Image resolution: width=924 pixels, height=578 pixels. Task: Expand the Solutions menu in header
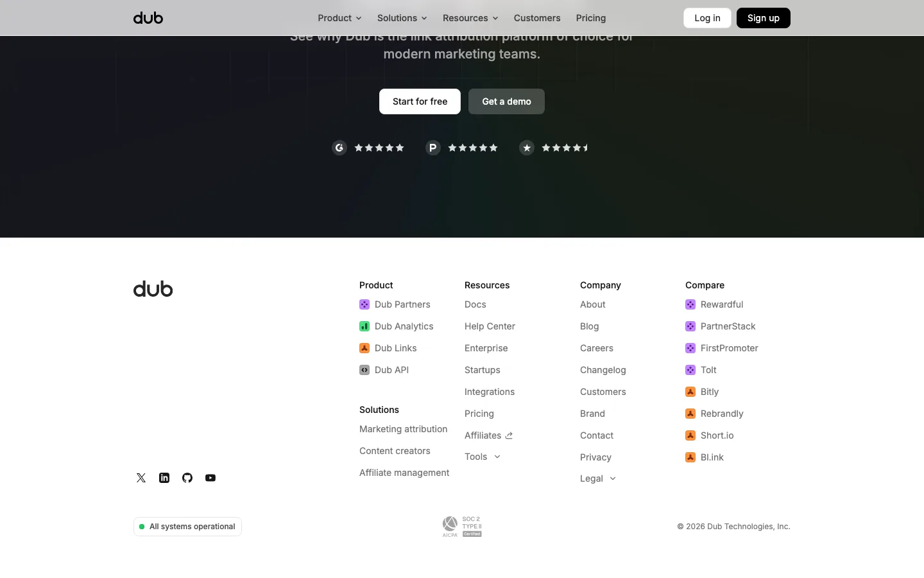402,18
